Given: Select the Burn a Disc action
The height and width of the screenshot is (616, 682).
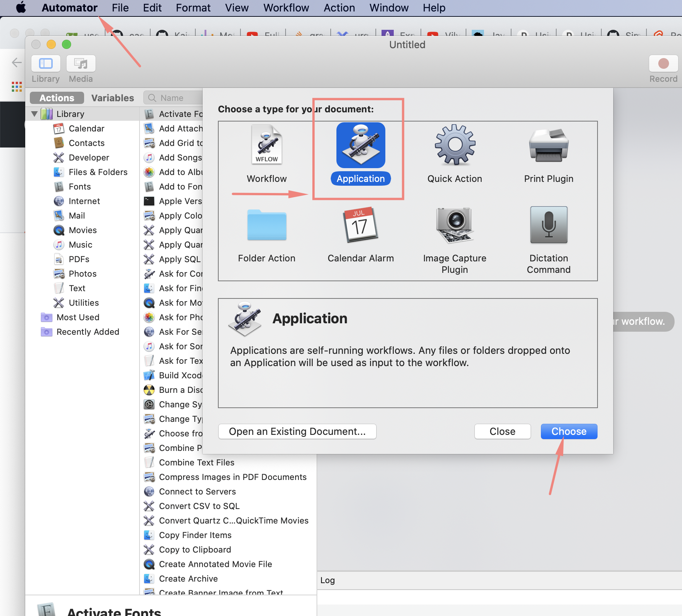Looking at the screenshot, I should pos(173,390).
